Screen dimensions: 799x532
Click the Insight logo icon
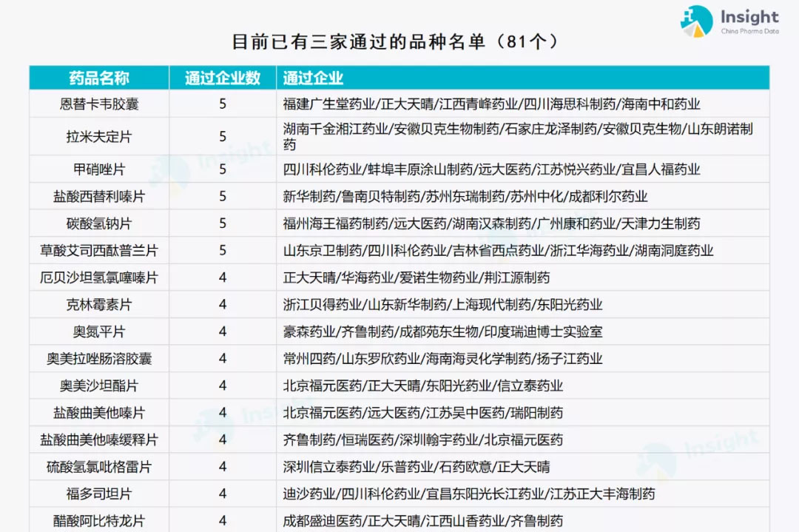coord(696,21)
